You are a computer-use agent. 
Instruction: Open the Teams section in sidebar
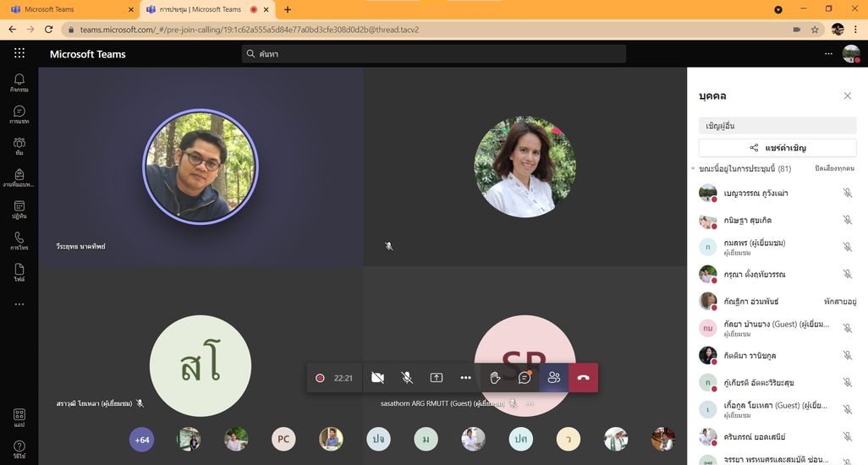19,145
